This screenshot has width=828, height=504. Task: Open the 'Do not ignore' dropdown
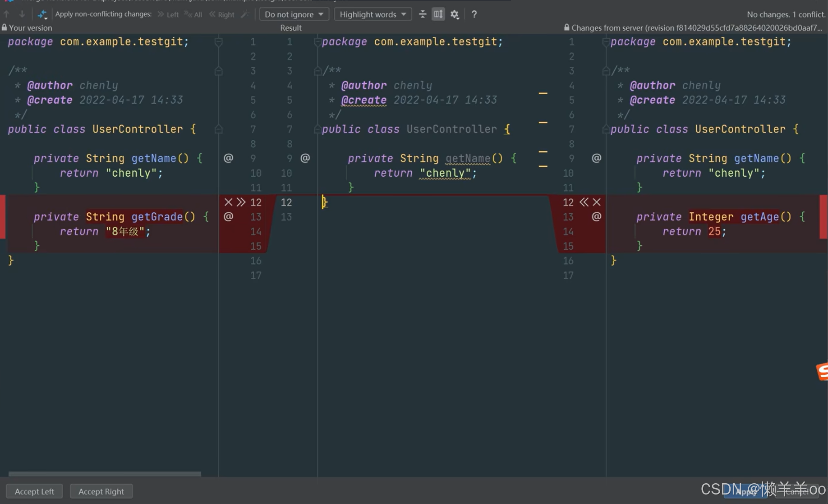click(x=294, y=14)
